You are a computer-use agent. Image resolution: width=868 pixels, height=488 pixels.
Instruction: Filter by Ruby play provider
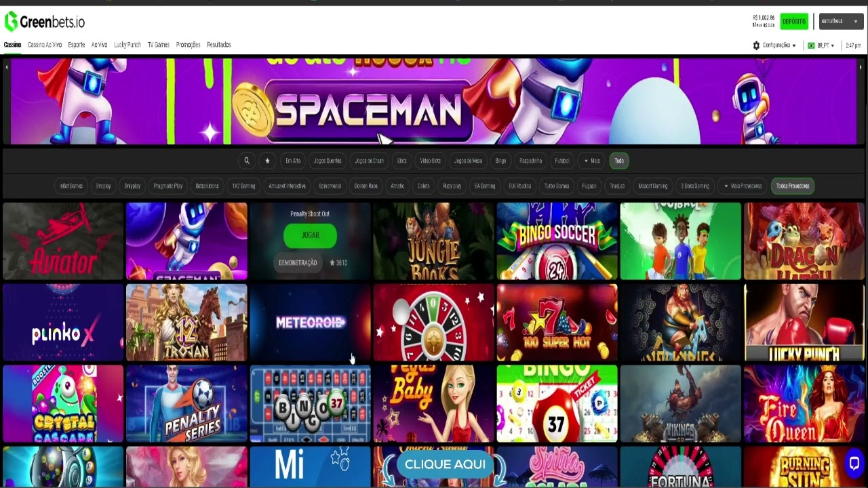coord(452,186)
